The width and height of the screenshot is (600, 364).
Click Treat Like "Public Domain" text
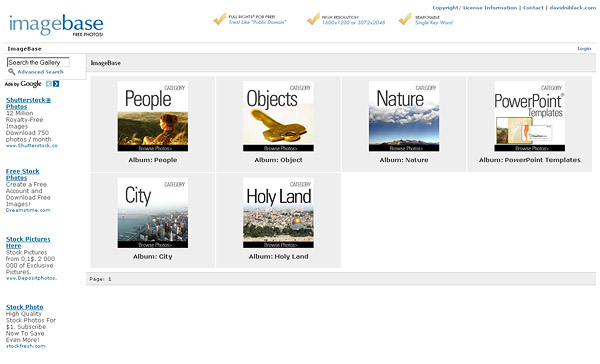257,23
